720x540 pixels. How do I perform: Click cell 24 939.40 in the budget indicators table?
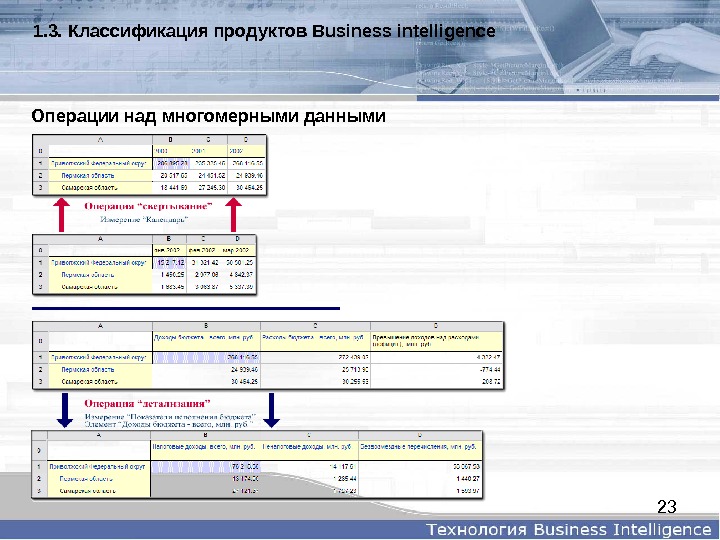245,369
